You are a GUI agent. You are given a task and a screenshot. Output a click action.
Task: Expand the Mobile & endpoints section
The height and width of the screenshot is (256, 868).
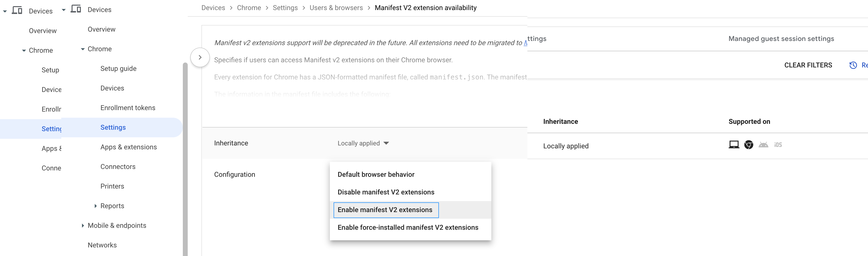click(x=83, y=225)
